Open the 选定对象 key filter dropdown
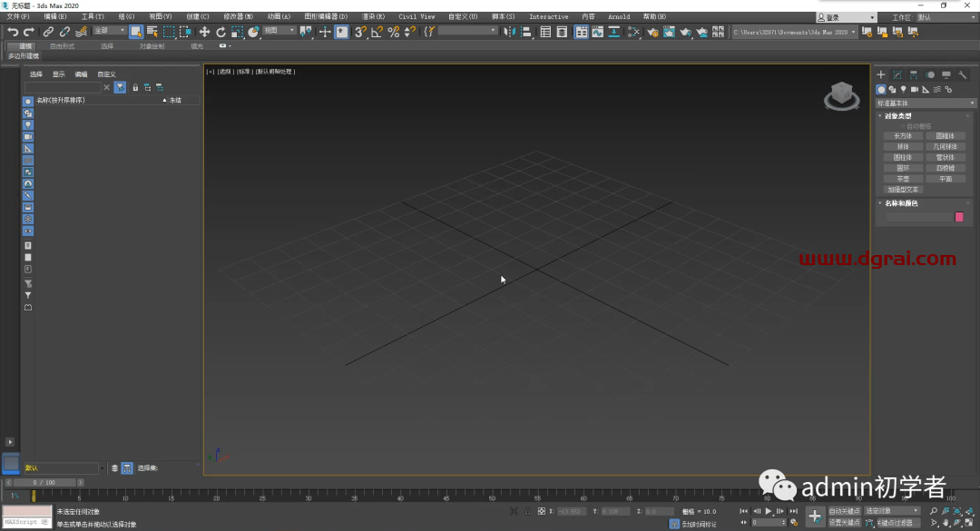Screen dimensions: 980x531 coord(892,511)
